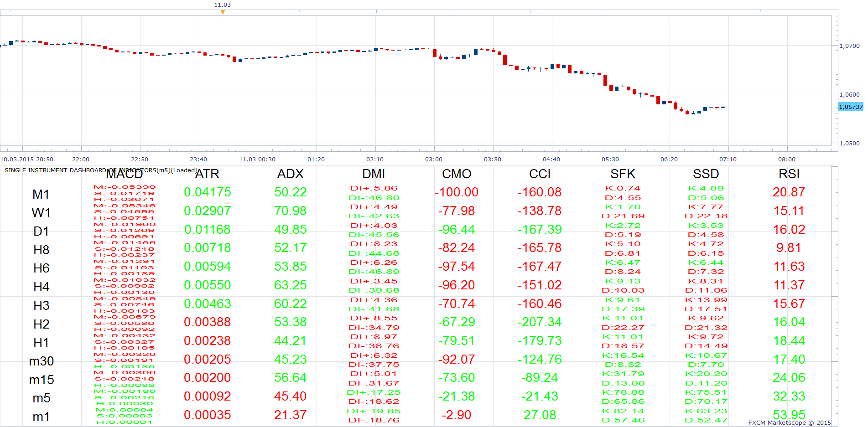
Task: Click the H3 timeframe row label
Action: coord(41,306)
